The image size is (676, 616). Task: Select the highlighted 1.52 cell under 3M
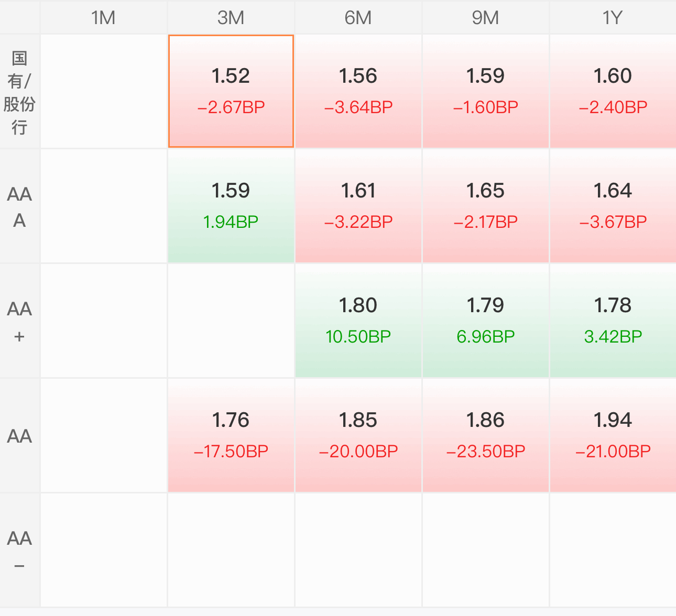pos(231,91)
